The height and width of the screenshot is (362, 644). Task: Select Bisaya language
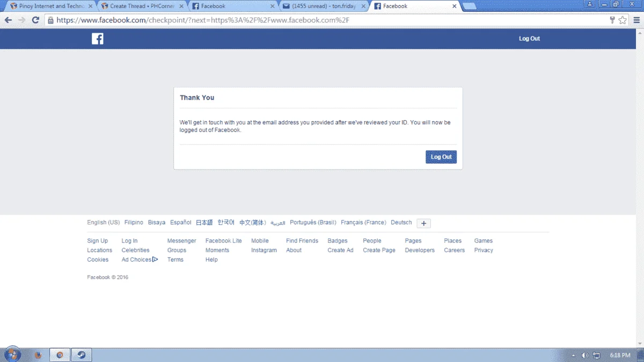[157, 223]
